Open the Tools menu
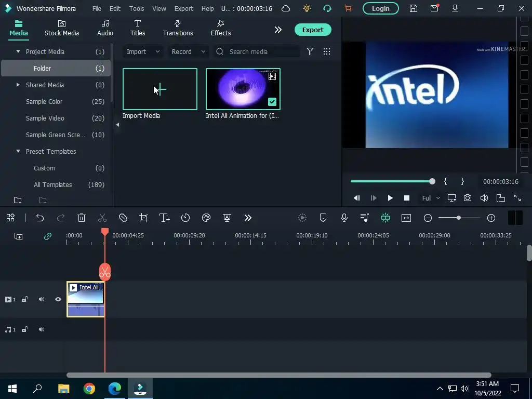 click(x=137, y=8)
